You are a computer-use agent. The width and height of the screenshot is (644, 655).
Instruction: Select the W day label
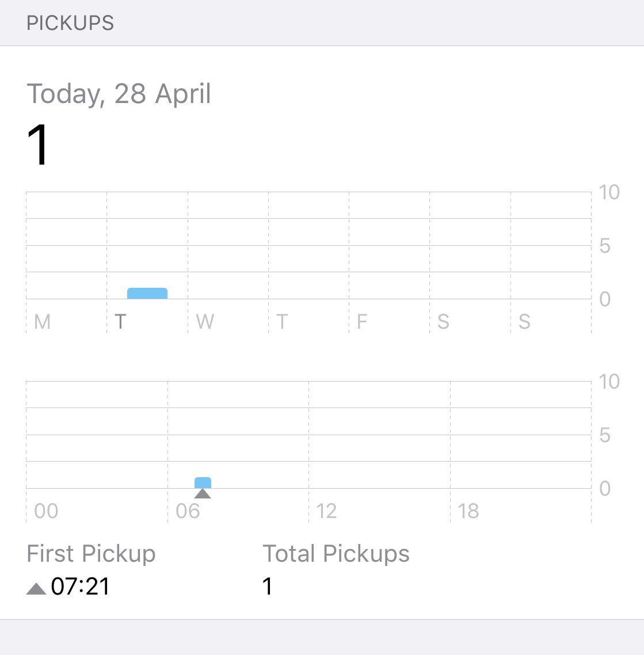[x=205, y=322]
